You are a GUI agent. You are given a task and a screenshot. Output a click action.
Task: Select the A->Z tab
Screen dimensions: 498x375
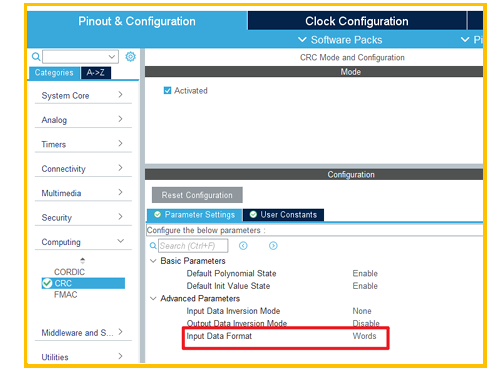click(x=96, y=73)
